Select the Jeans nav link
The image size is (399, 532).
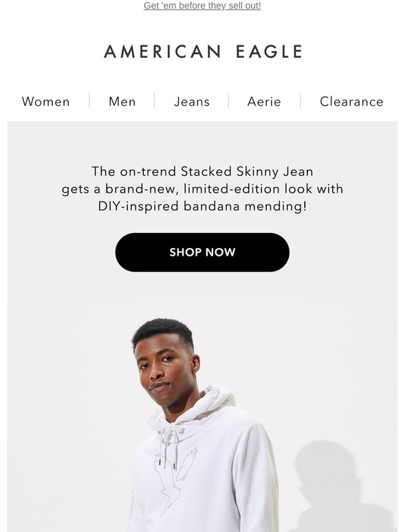click(x=192, y=102)
